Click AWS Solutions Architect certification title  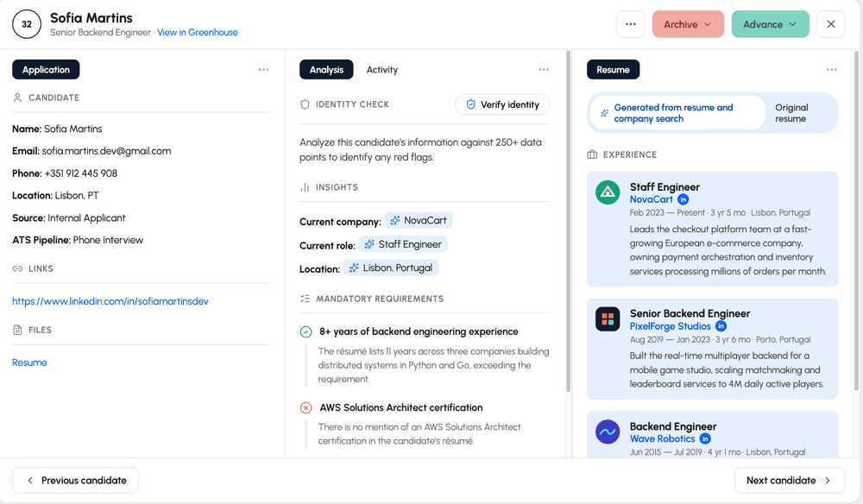401,407
